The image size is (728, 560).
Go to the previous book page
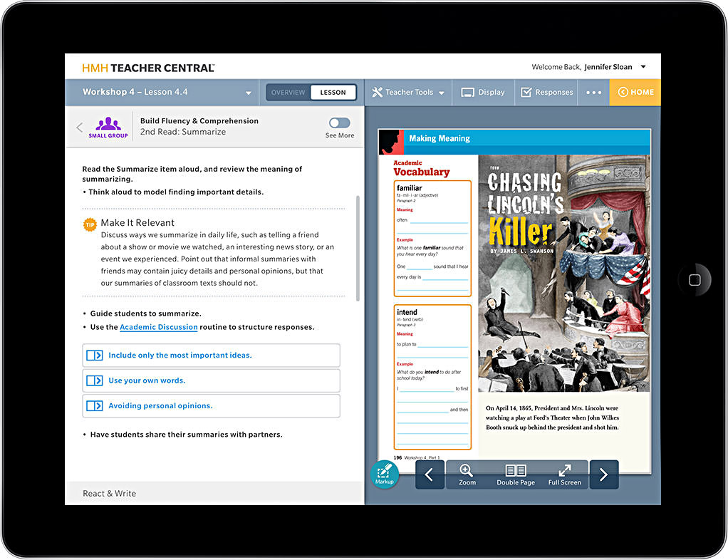coord(430,475)
